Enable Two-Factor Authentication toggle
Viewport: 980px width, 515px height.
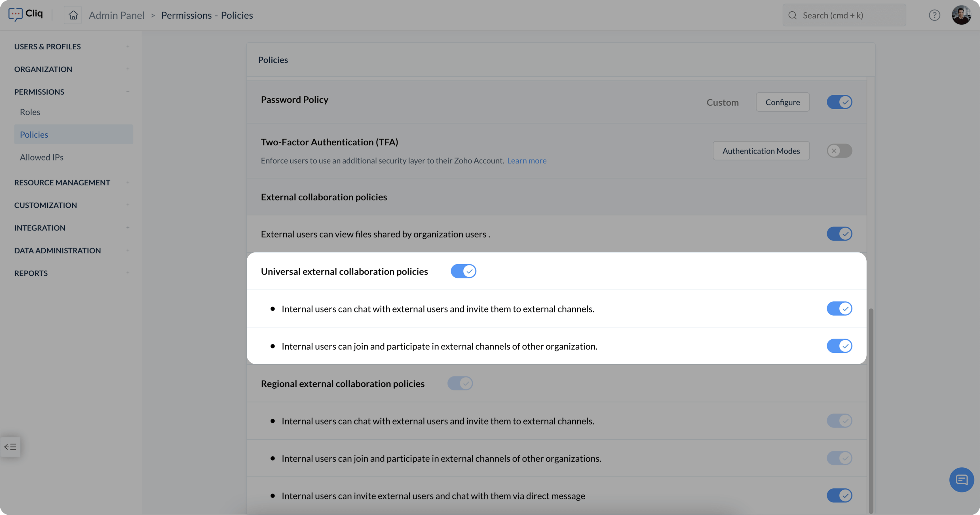coord(839,151)
